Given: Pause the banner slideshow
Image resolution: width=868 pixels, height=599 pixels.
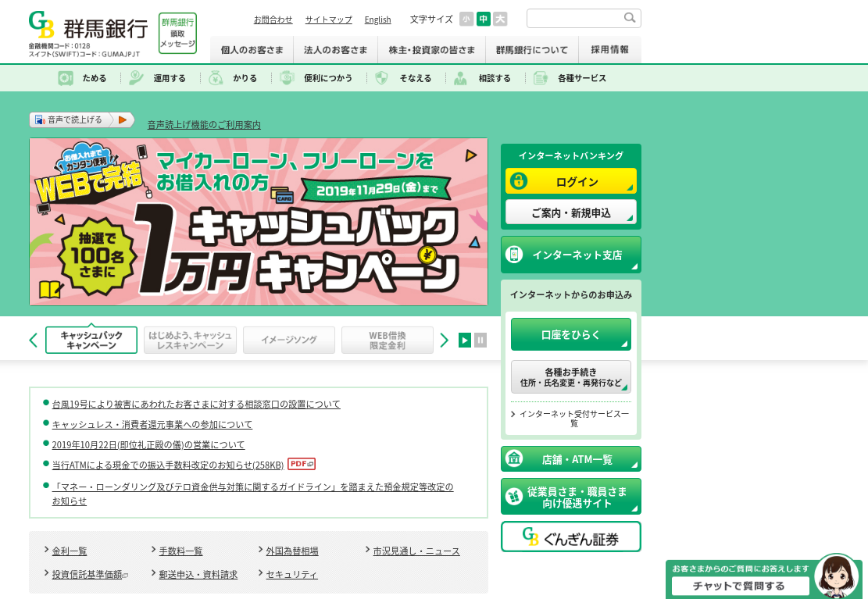Looking at the screenshot, I should coord(480,340).
